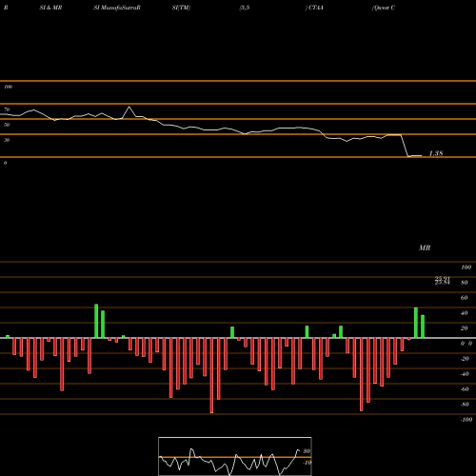
Task: Click the '40' label on MR axis
Action: [x=465, y=313]
